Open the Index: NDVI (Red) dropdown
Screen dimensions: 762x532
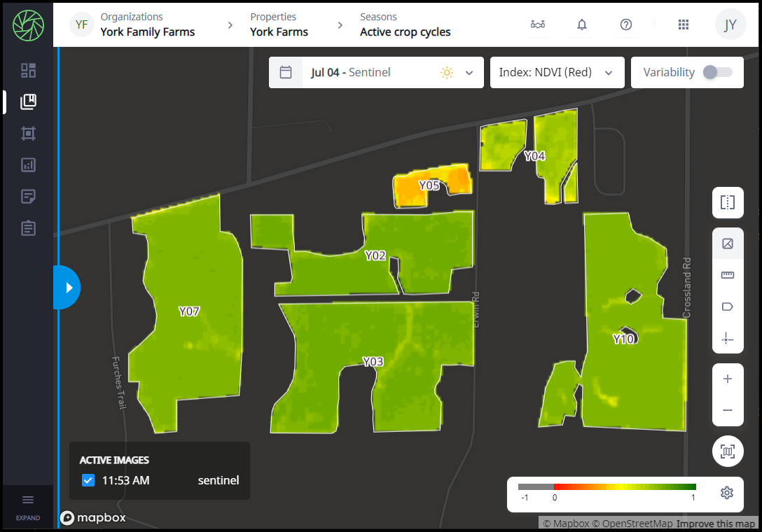click(x=557, y=72)
